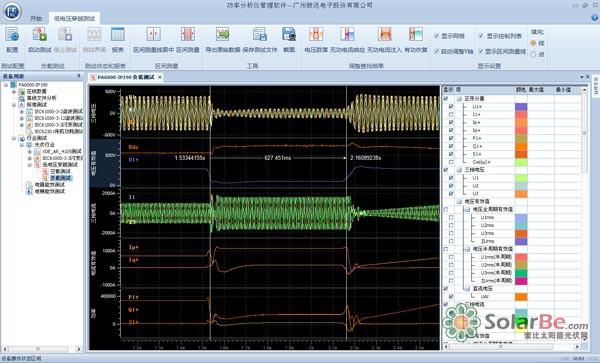This screenshot has width=600, height=363.
Task: Select 空载测试 in the device tree
Action: pyautogui.click(x=60, y=171)
